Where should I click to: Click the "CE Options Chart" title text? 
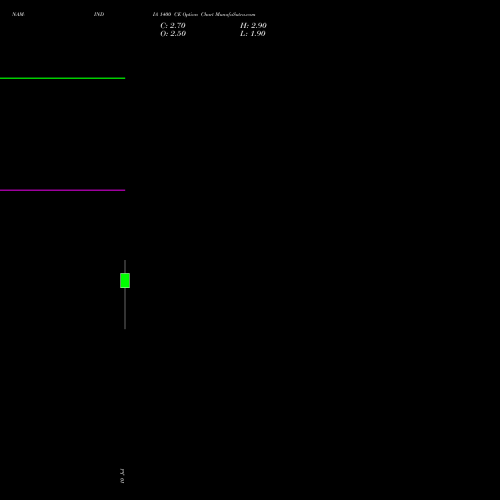click(194, 14)
